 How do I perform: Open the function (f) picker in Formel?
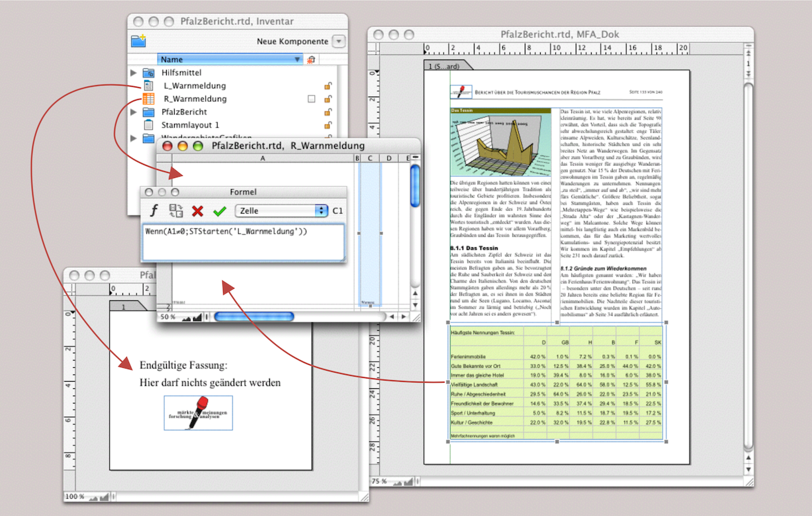click(x=154, y=211)
